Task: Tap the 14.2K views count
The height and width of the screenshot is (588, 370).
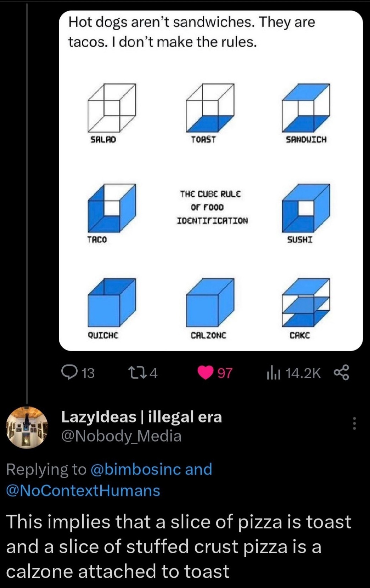Action: pyautogui.click(x=303, y=373)
